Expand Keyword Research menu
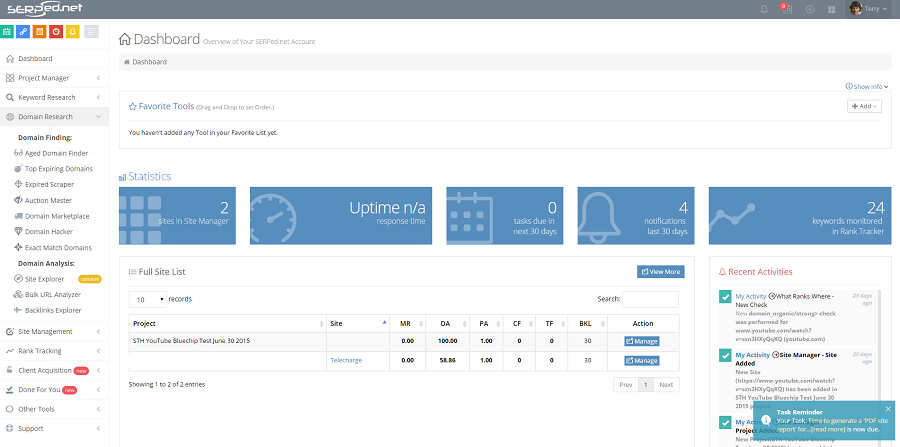This screenshot has width=900, height=447. (x=54, y=98)
